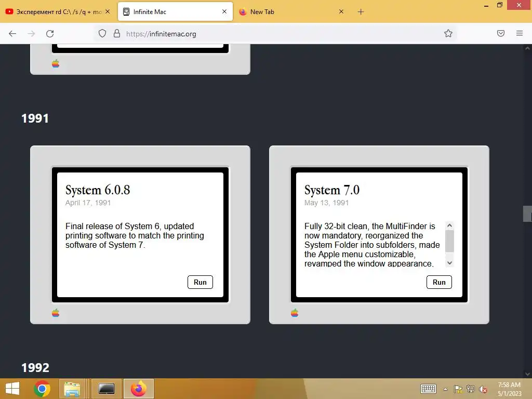The image size is (532, 399).
Task: Launch Google Chrome from the taskbar
Action: click(x=42, y=389)
